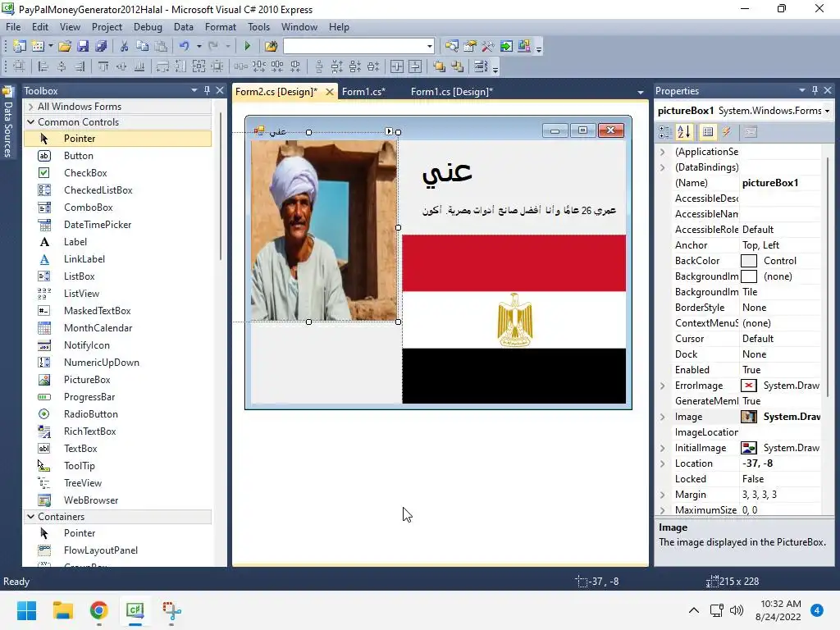Open the Undo history dropdown arrow
Viewport: 840px width, 630px height.
click(199, 46)
